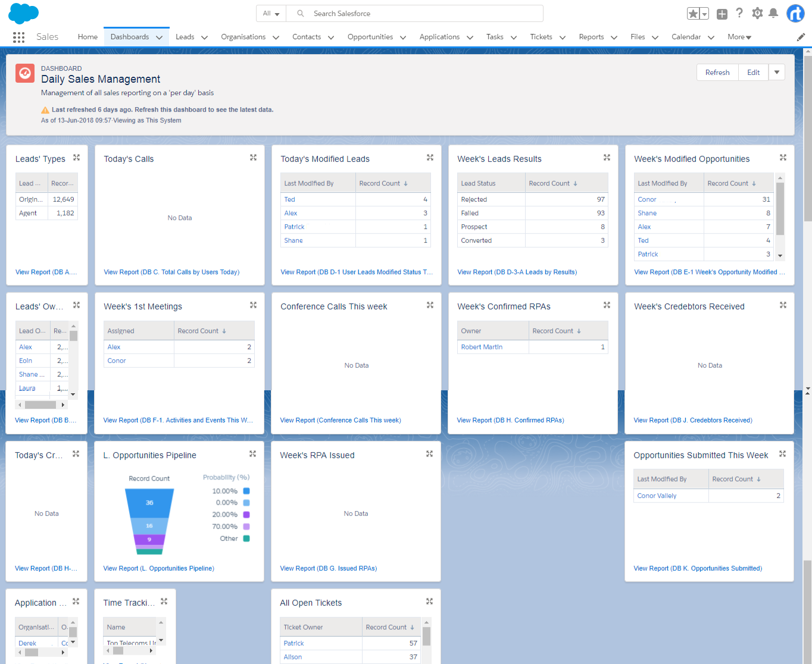The image size is (812, 664).
Task: Open the Tickets tab
Action: click(x=541, y=37)
